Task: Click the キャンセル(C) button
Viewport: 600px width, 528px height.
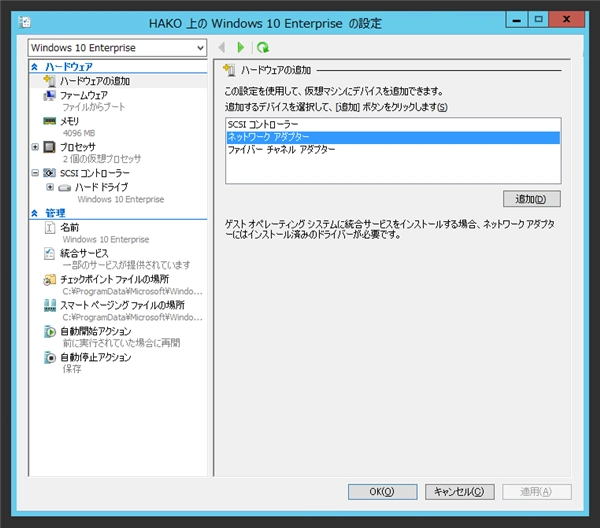Action: point(460,492)
